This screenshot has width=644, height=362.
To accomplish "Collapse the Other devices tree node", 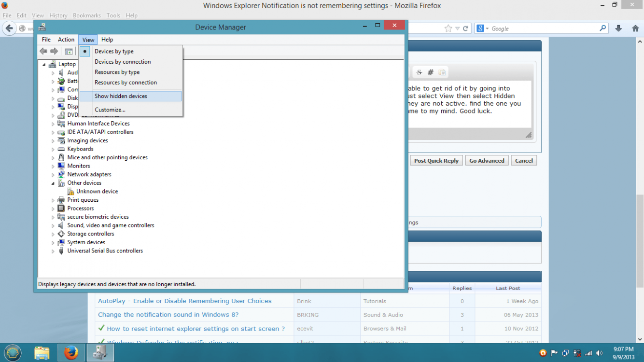I will point(53,182).
